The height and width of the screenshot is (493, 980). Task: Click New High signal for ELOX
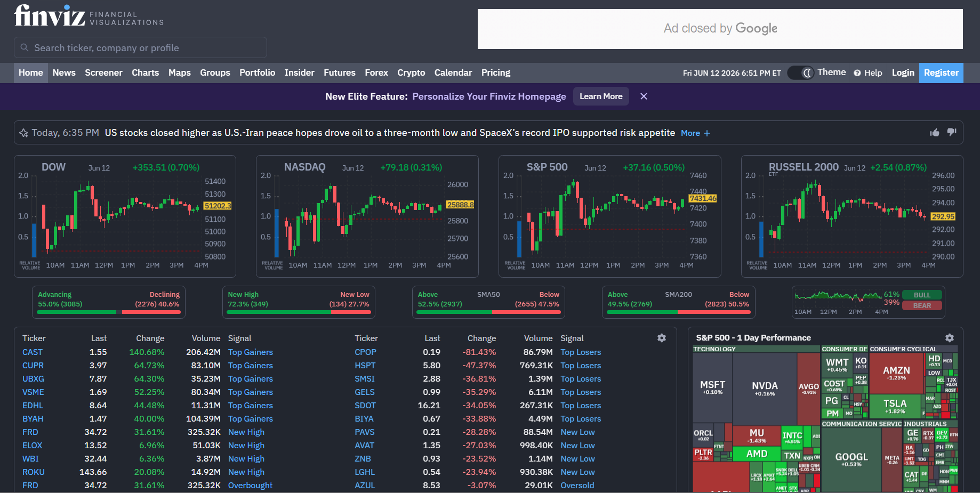[x=246, y=446]
